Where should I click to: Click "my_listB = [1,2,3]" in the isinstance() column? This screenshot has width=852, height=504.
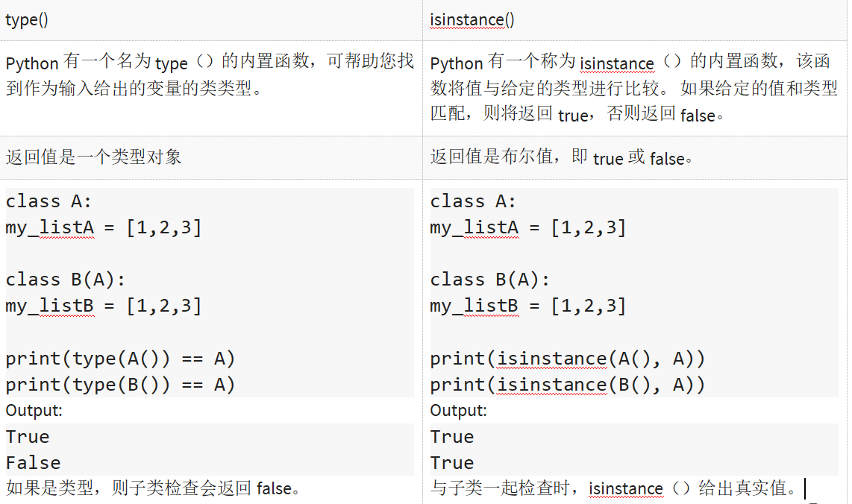tap(527, 306)
